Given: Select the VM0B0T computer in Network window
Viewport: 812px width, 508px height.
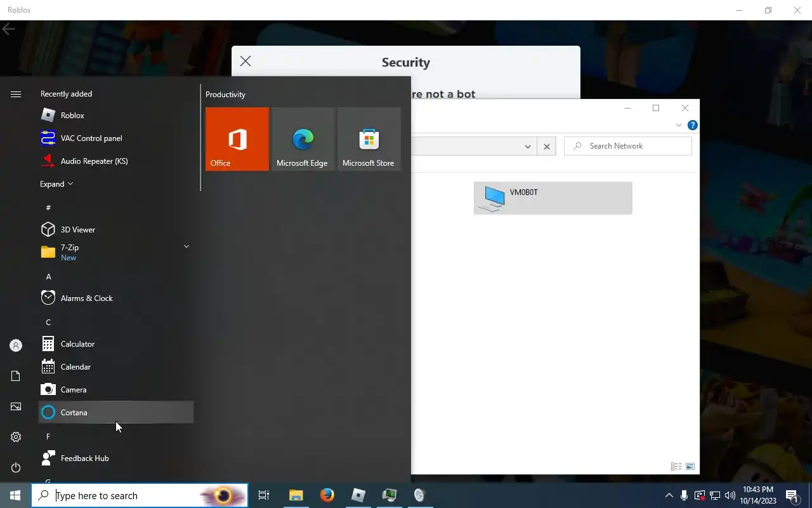Looking at the screenshot, I should pyautogui.click(x=553, y=198).
